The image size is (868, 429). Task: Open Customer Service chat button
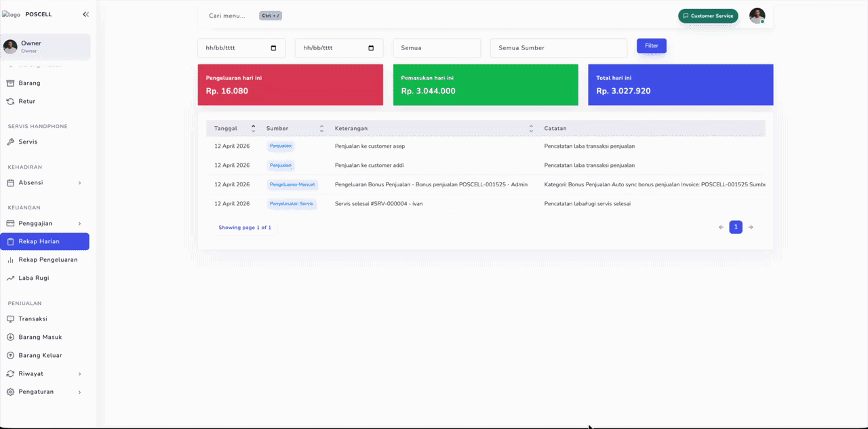[708, 16]
